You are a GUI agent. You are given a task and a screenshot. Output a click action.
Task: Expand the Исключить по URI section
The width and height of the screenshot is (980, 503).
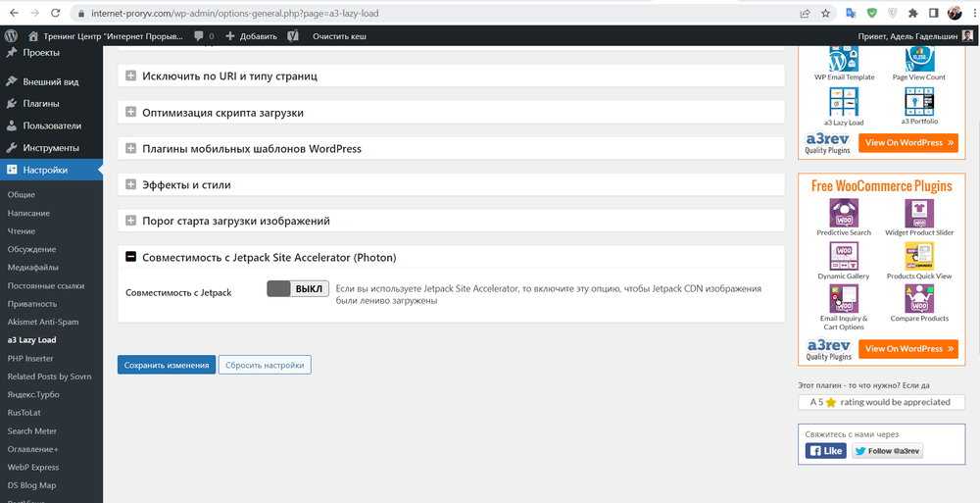(131, 75)
